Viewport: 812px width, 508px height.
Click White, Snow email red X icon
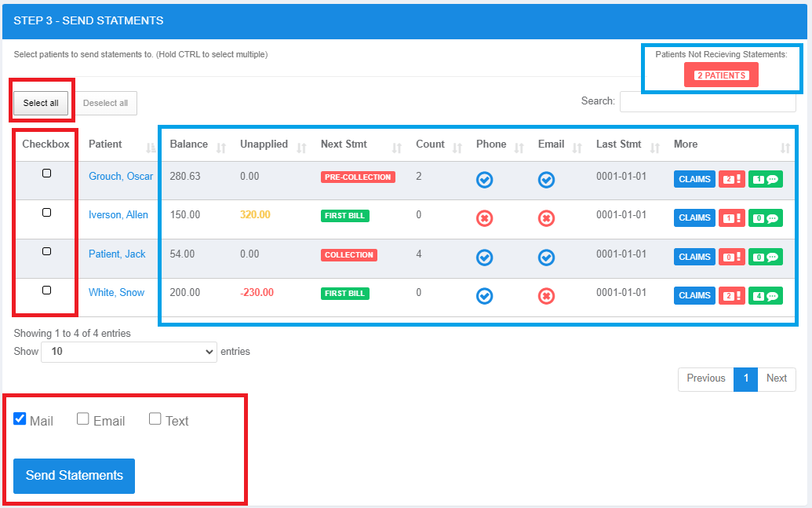(546, 296)
